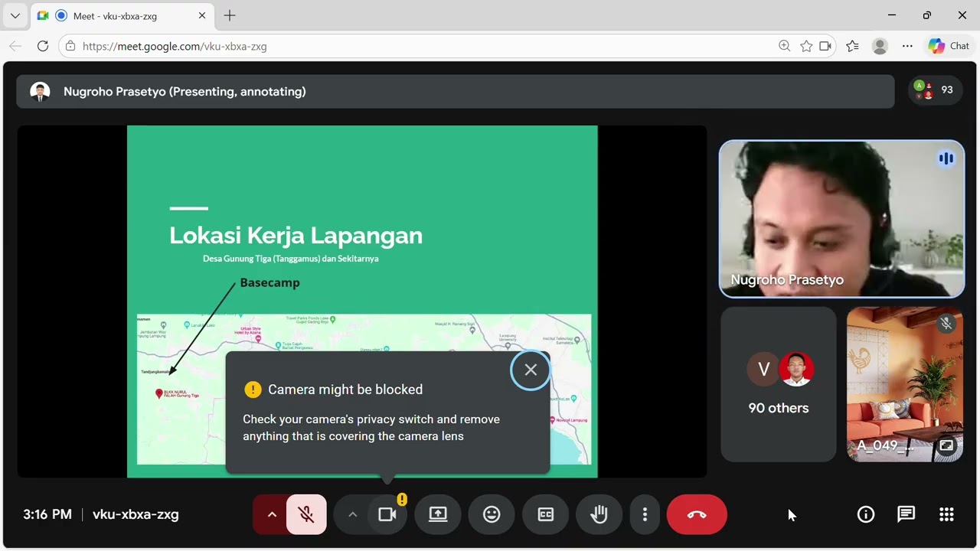This screenshot has height=551, width=980.
Task: Open meeting details info icon
Action: 866,514
